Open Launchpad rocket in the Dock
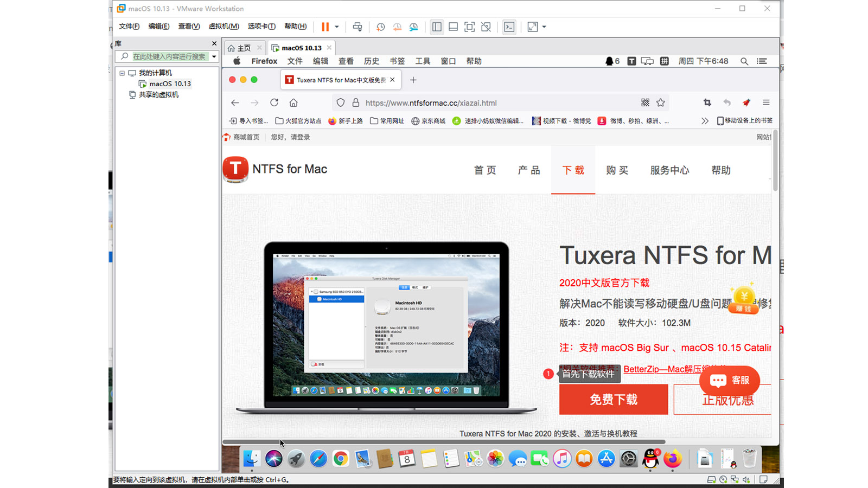 click(296, 459)
